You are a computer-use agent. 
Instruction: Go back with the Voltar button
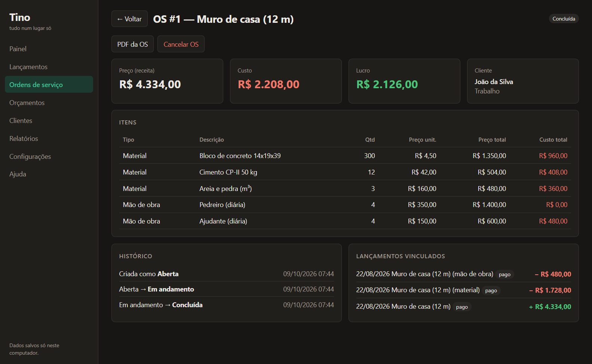coord(129,19)
